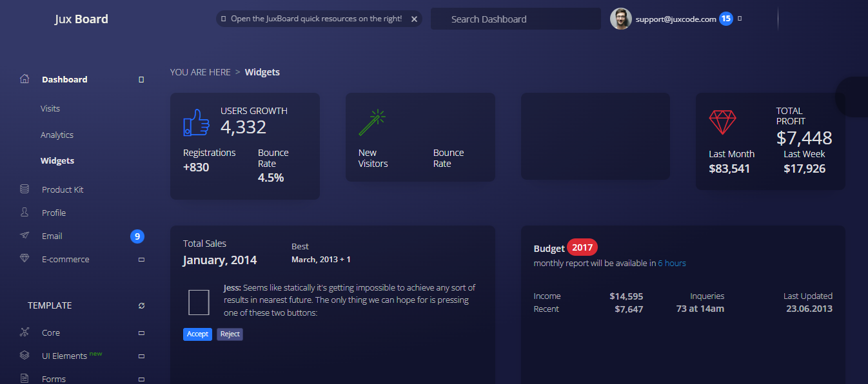Expand the Core menu section
868x384 pixels.
(x=141, y=333)
